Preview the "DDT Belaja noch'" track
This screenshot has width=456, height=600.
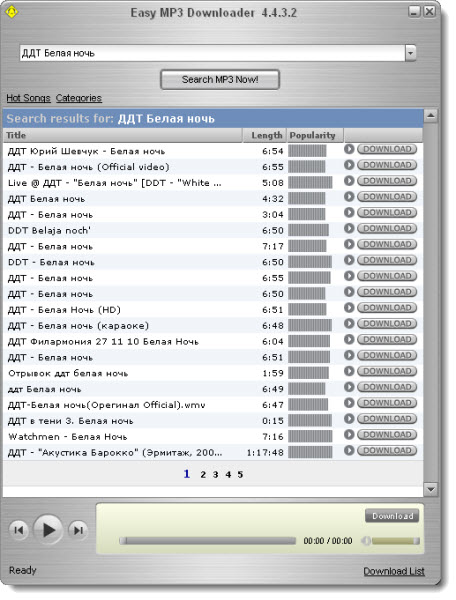pyautogui.click(x=349, y=228)
